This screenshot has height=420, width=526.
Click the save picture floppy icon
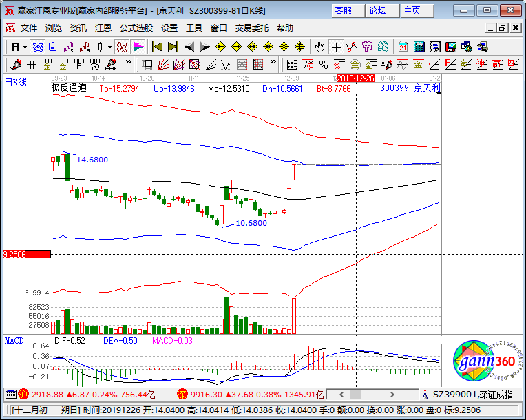451,47
